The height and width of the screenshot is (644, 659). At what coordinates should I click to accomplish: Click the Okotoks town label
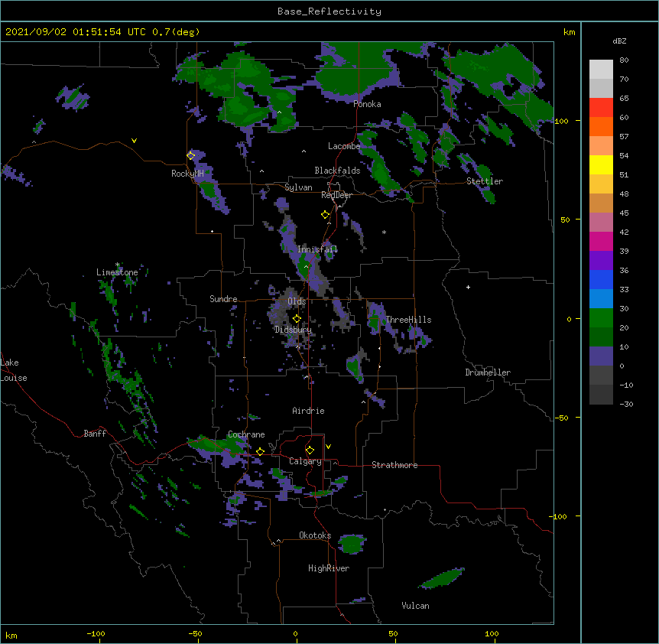pos(315,535)
